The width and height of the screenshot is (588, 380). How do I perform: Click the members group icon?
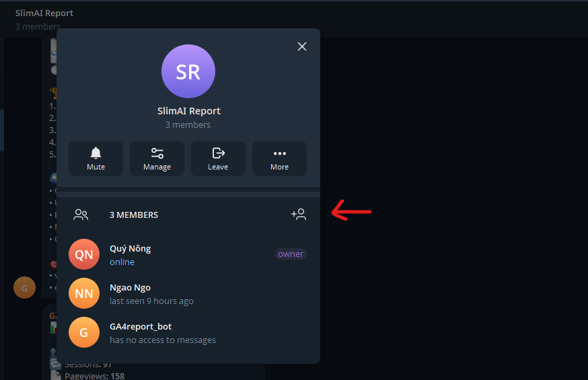pyautogui.click(x=81, y=215)
